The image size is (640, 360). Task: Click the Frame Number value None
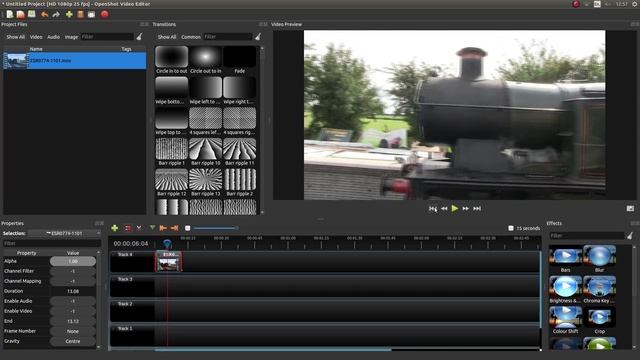(x=73, y=331)
